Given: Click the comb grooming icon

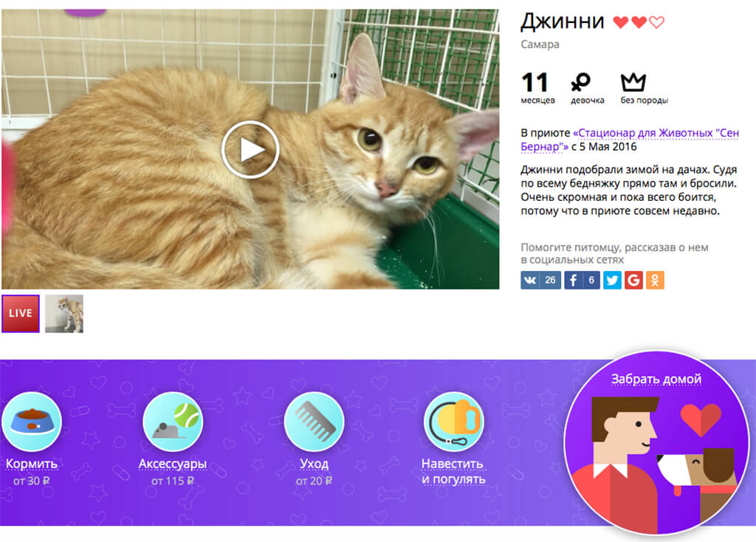Looking at the screenshot, I should pyautogui.click(x=314, y=422).
